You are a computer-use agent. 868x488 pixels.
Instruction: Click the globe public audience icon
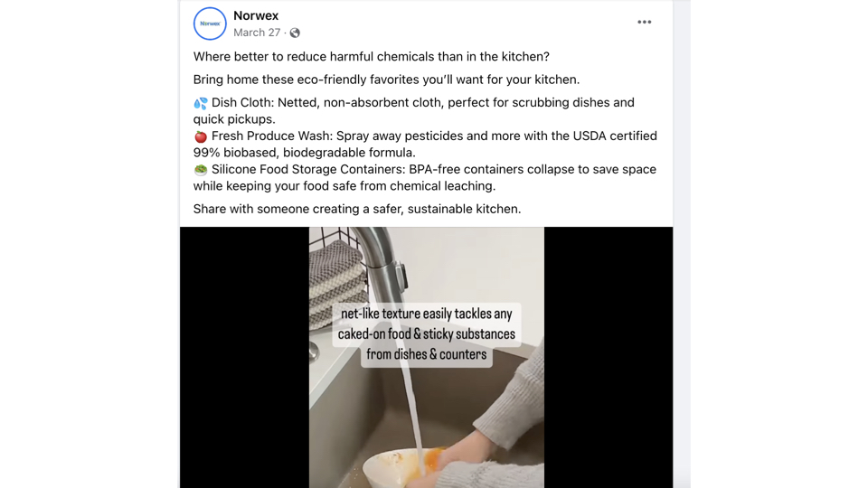tap(295, 33)
